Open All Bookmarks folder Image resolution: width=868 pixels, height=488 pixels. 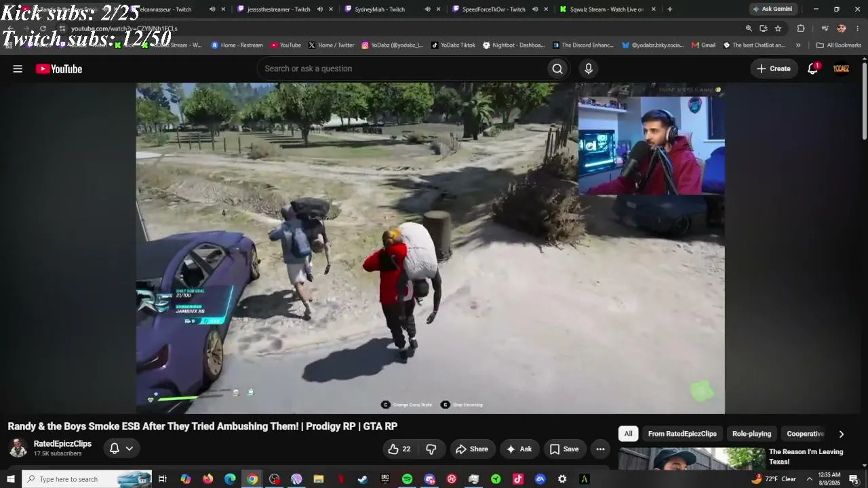839,45
